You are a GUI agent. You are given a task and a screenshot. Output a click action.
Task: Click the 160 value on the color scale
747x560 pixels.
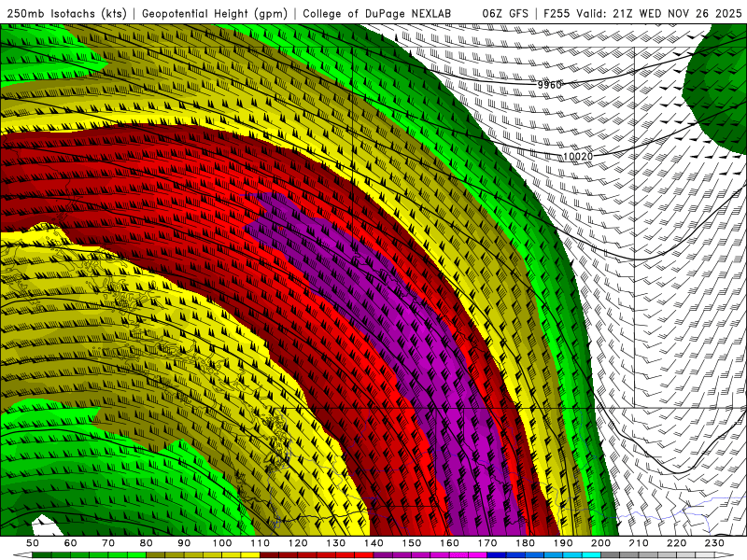[449, 543]
